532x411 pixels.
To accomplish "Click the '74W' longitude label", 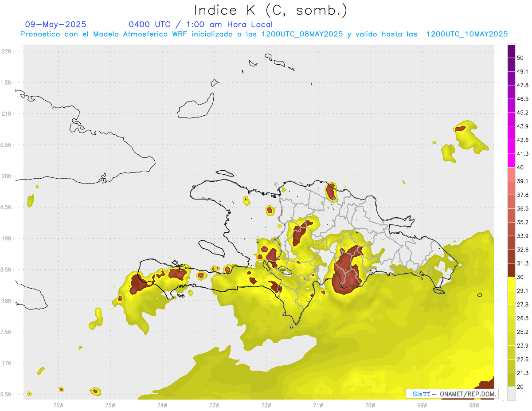I will click(x=162, y=405).
